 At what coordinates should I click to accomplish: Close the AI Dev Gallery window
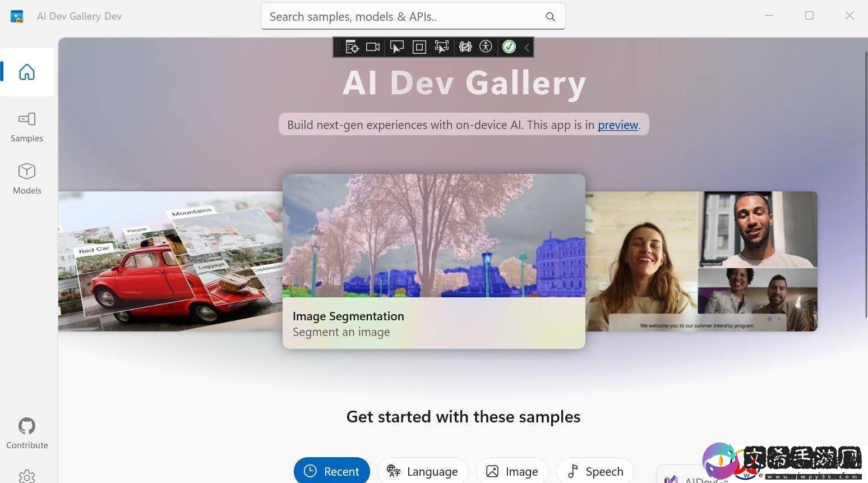849,16
